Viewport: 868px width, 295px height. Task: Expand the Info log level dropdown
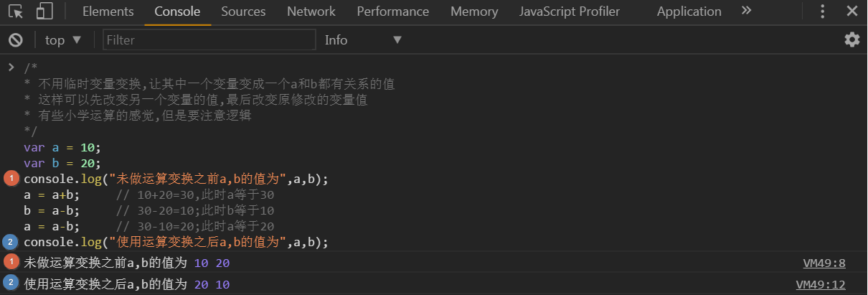coord(363,40)
